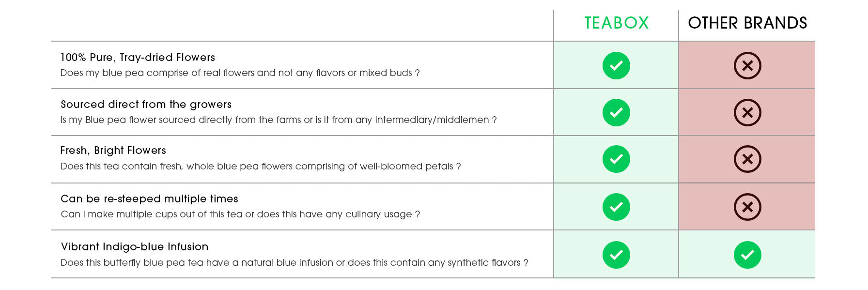
Task: Click the "100% Pure, Tray-dried Flowers" heading
Action: click(x=138, y=57)
